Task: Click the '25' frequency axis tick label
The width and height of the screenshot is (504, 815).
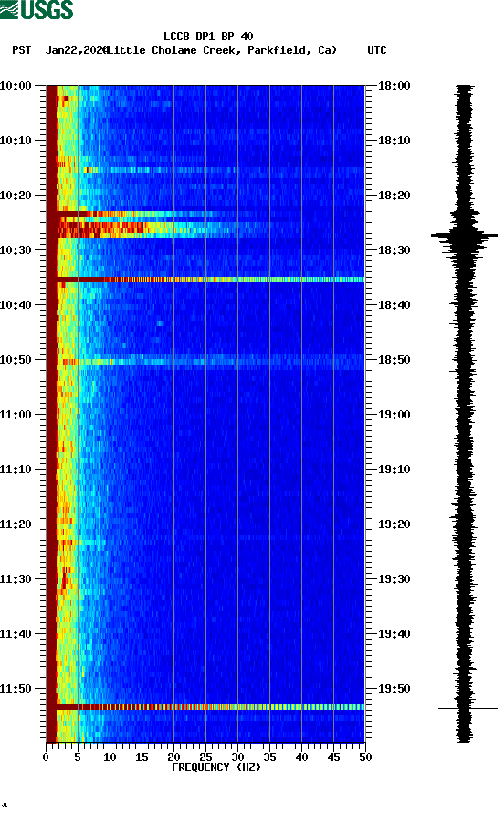Action: point(205,757)
